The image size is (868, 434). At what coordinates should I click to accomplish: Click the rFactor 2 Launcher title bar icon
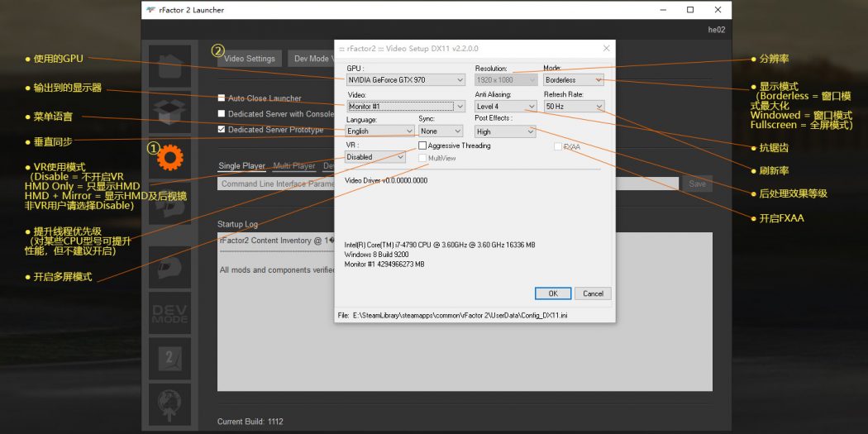tap(151, 10)
